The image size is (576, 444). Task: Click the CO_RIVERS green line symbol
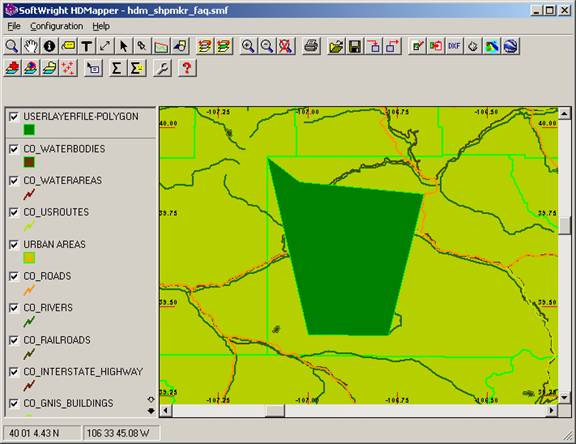29,322
